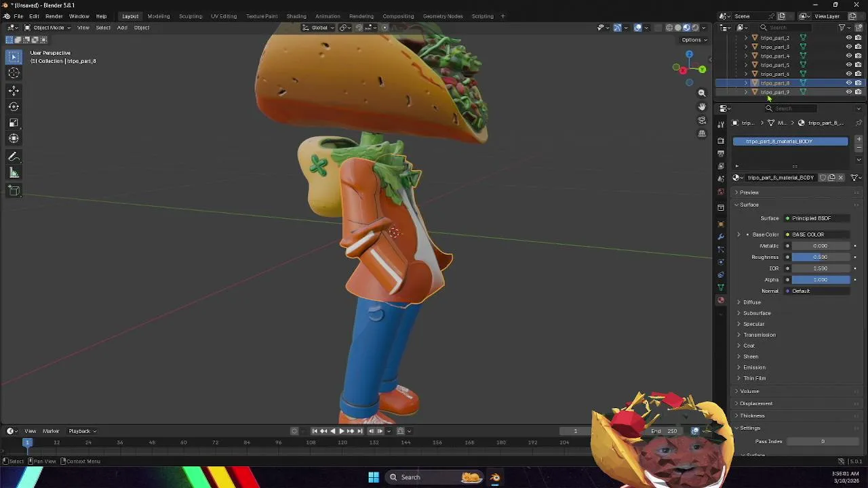868x488 pixels.
Task: Unlink material with the X button
Action: (841, 178)
